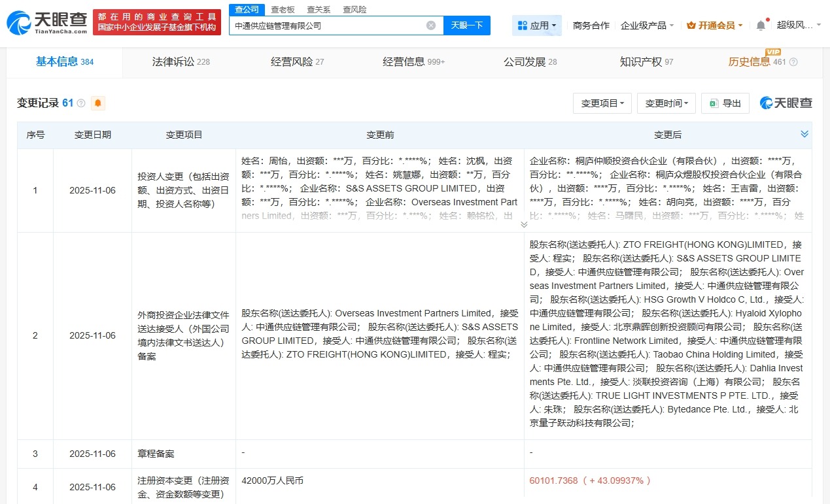Click the alert bell next to 变更记录 61
830x504 pixels.
click(x=97, y=103)
